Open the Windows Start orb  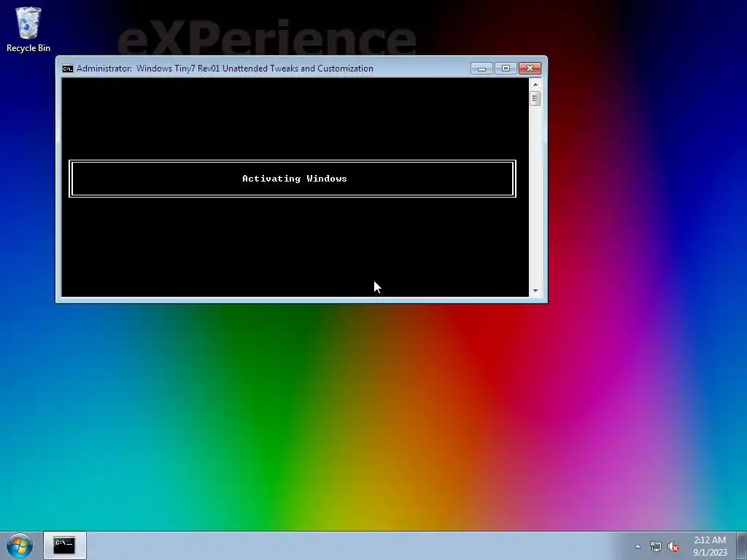point(20,545)
